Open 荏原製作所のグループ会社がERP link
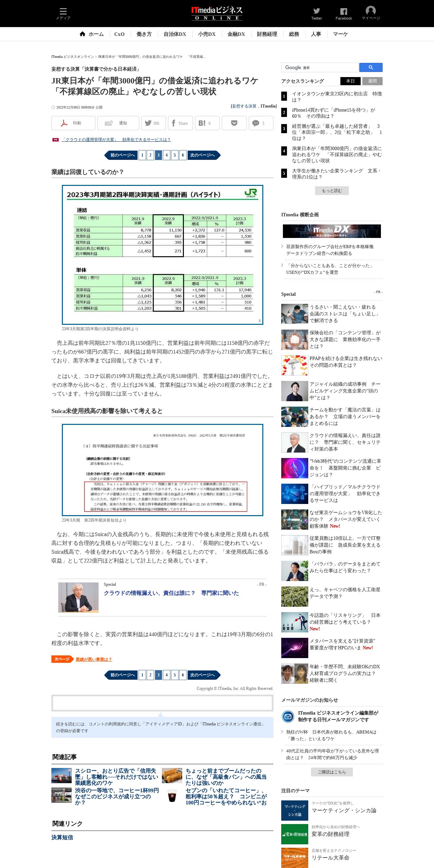The image size is (434, 868). (x=330, y=250)
